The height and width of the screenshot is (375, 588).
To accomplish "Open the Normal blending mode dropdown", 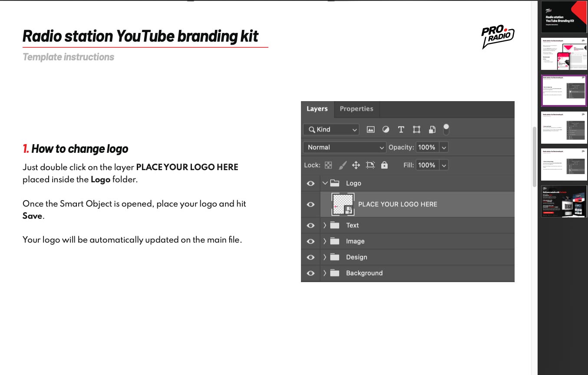I will [x=345, y=148].
